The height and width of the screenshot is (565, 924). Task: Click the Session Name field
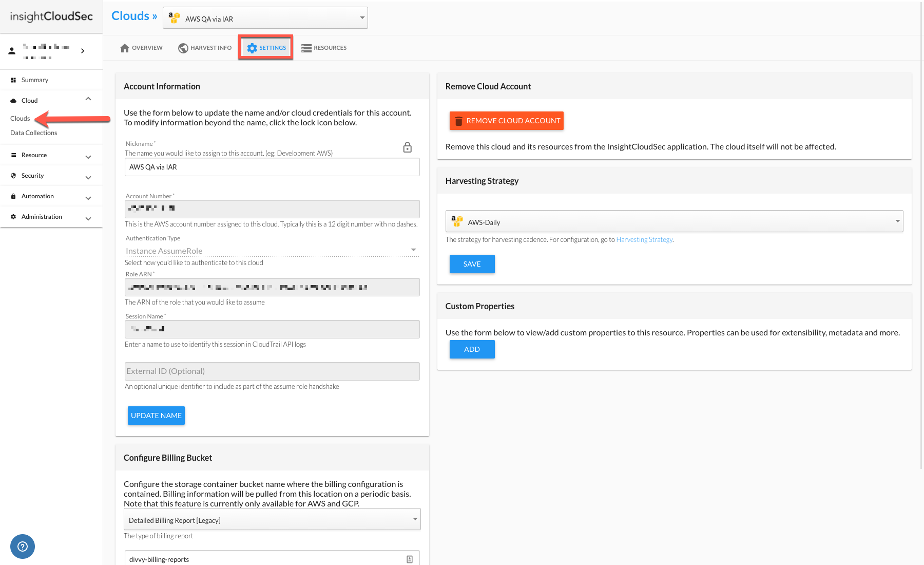tap(272, 329)
